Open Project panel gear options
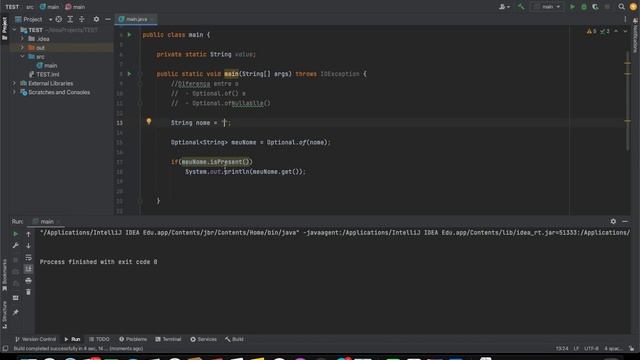 (96, 19)
